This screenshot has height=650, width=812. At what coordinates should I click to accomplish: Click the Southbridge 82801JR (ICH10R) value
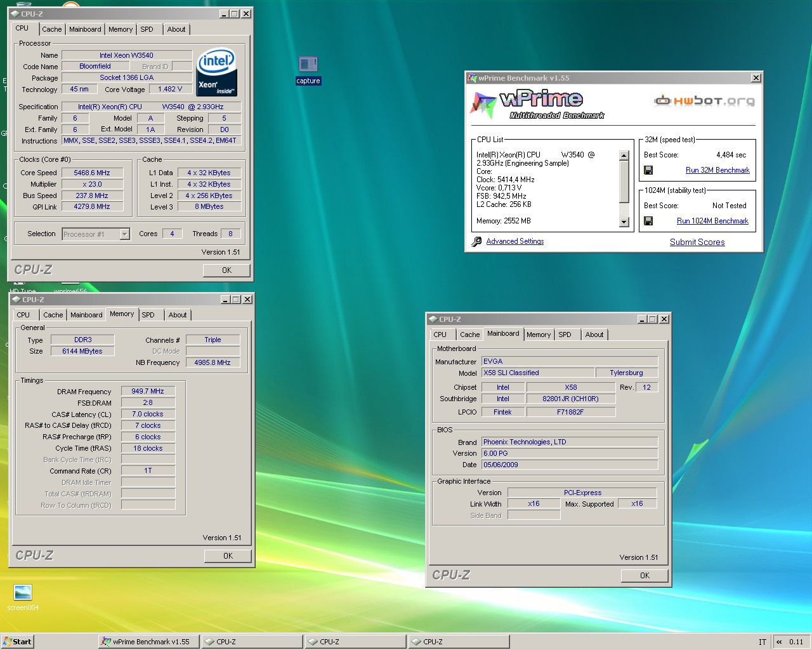570,399
